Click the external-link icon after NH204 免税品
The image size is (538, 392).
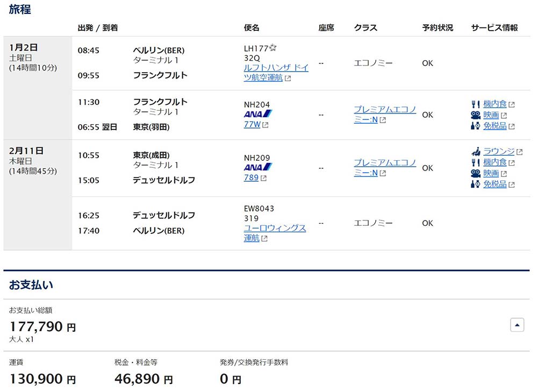512,127
